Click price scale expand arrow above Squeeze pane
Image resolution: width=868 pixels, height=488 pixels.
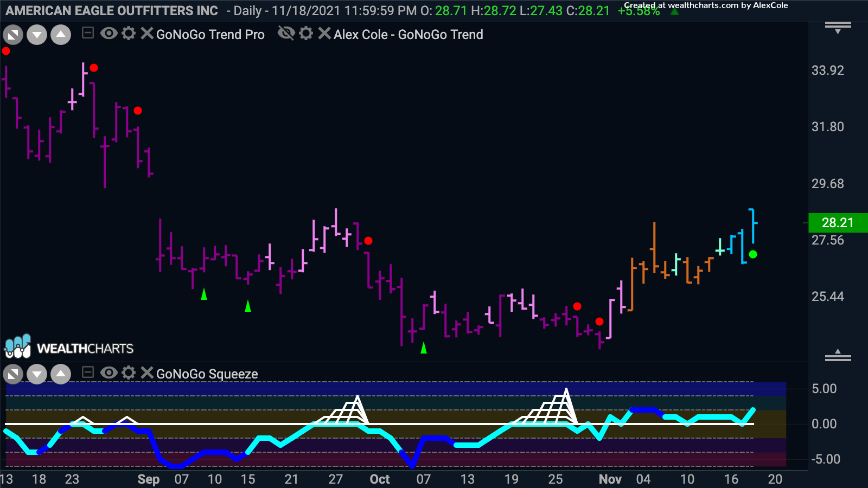point(838,355)
